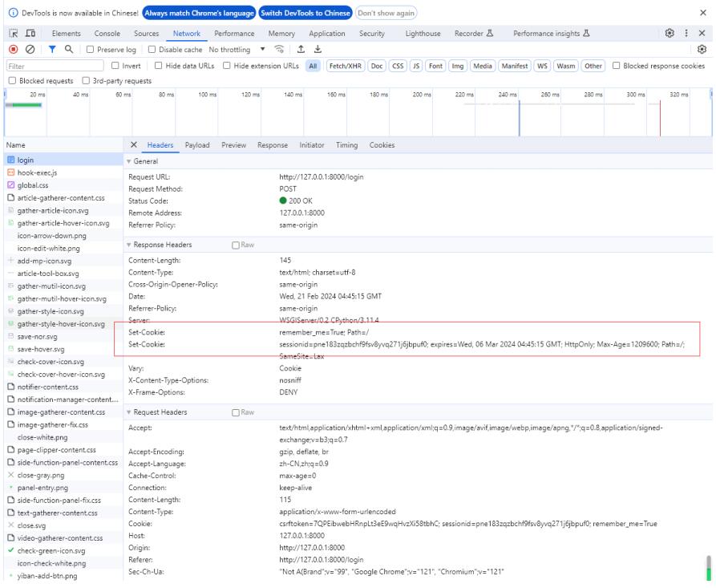Click Switch DevTools to Chinese button
This screenshot has width=716, height=588.
305,13
